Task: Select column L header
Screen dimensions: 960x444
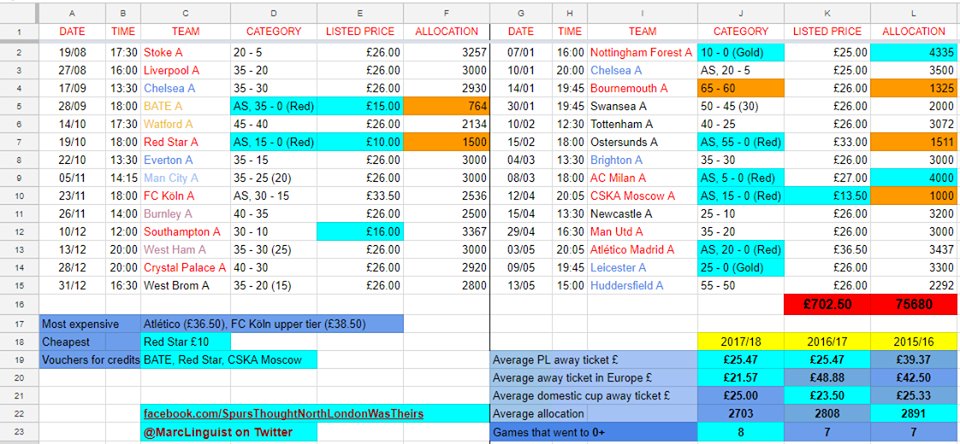Action: (x=914, y=13)
